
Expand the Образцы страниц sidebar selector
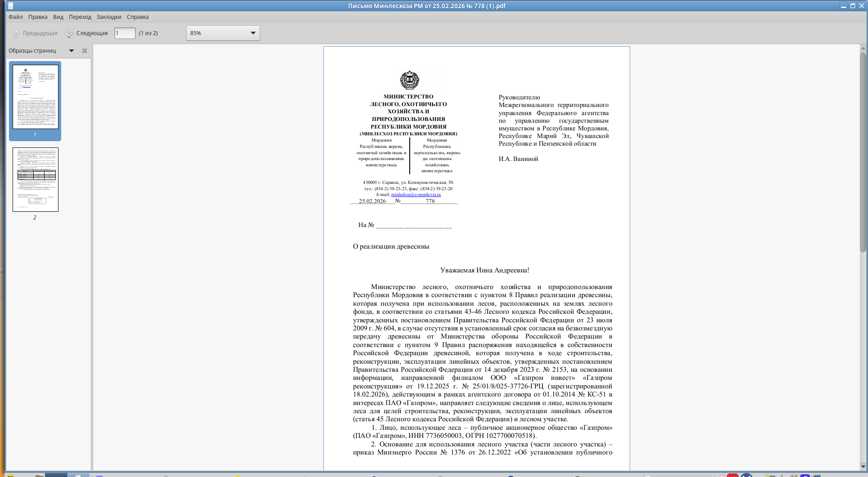(x=71, y=51)
